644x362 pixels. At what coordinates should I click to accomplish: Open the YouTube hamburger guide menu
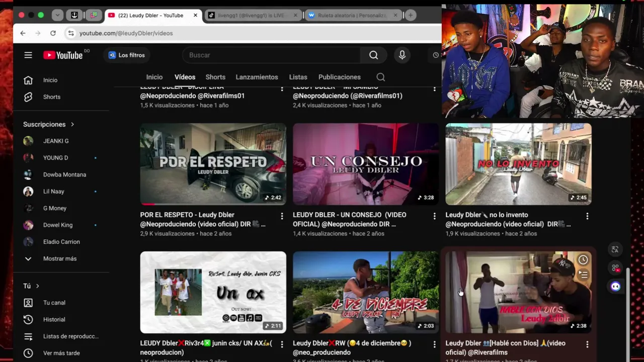(28, 55)
